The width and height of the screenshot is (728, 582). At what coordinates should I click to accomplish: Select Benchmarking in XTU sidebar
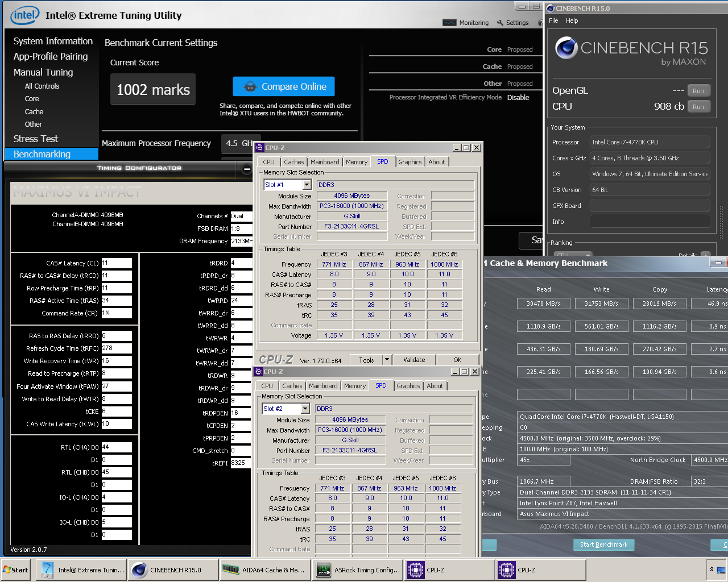click(x=52, y=154)
